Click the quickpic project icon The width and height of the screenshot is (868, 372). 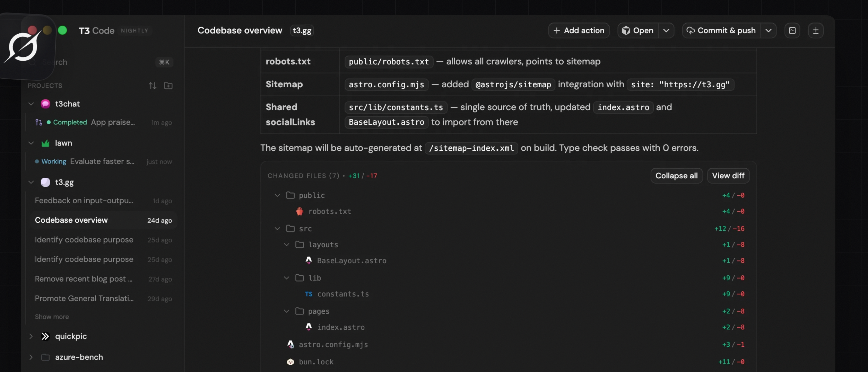pos(45,336)
